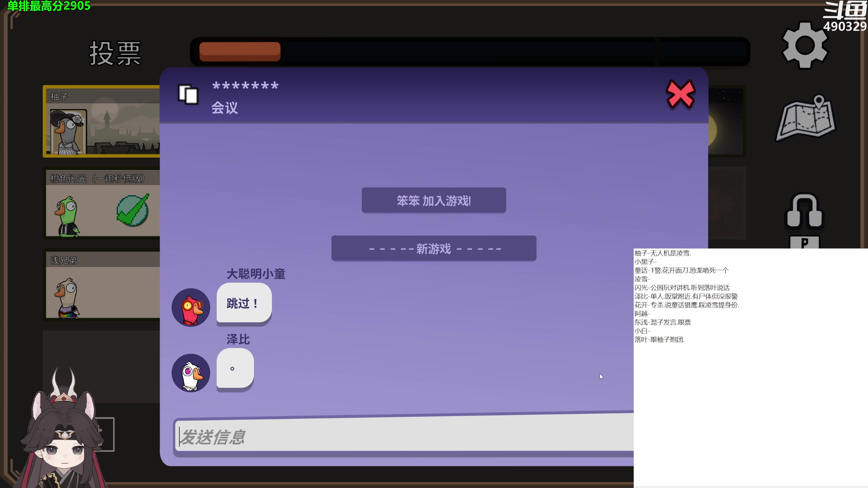Click the 跳过 chat bubble
Screen dimensions: 868x488
[243, 304]
